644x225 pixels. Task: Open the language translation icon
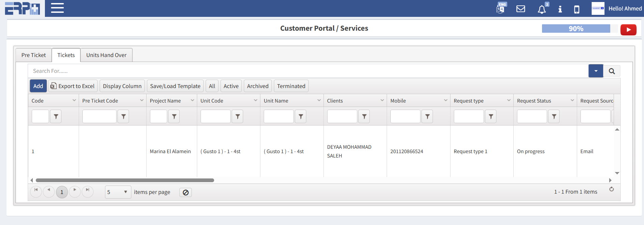point(500,9)
